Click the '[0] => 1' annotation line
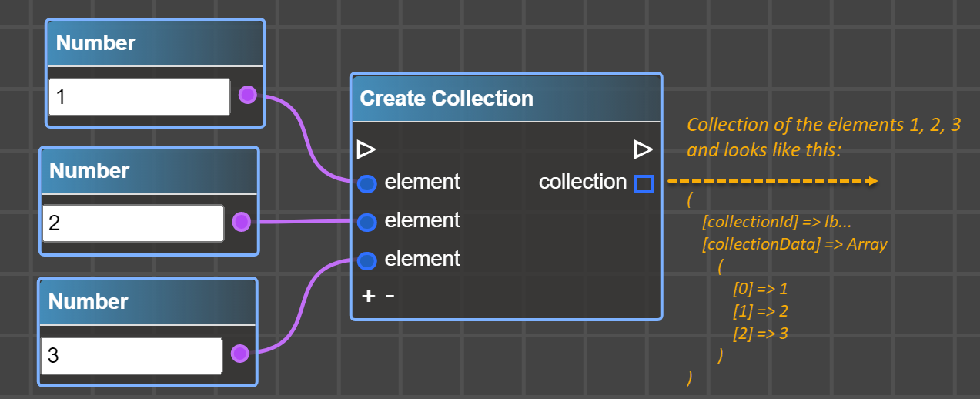This screenshot has height=399, width=980. point(761,290)
